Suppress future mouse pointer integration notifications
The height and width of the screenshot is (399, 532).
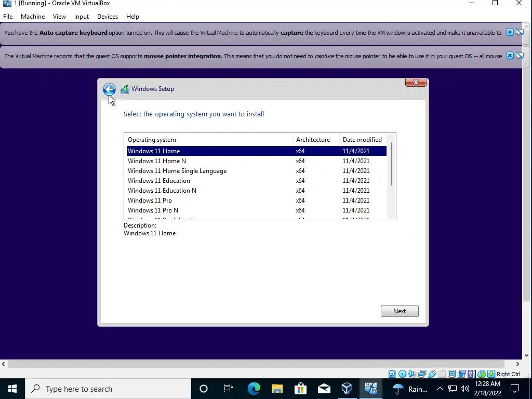[520, 55]
